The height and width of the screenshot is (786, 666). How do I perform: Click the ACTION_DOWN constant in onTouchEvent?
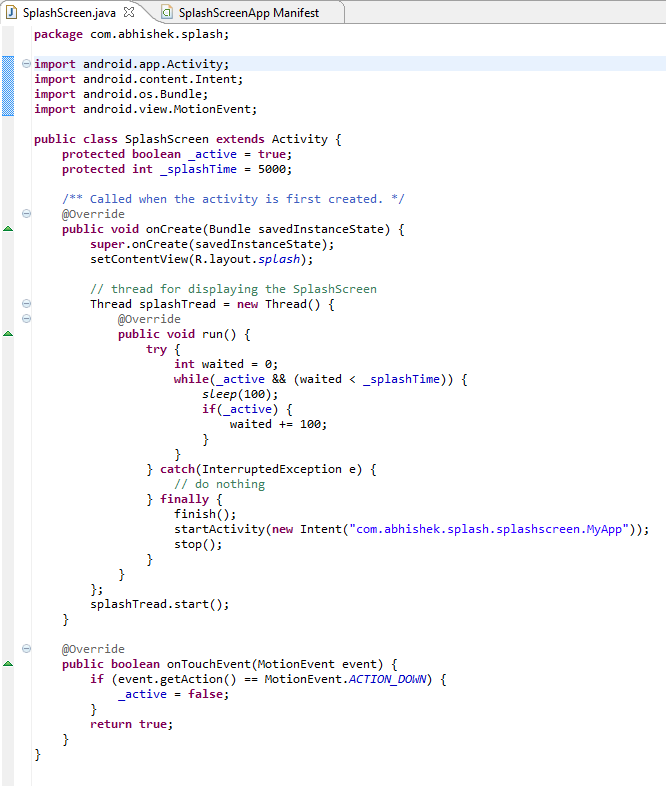click(x=387, y=679)
